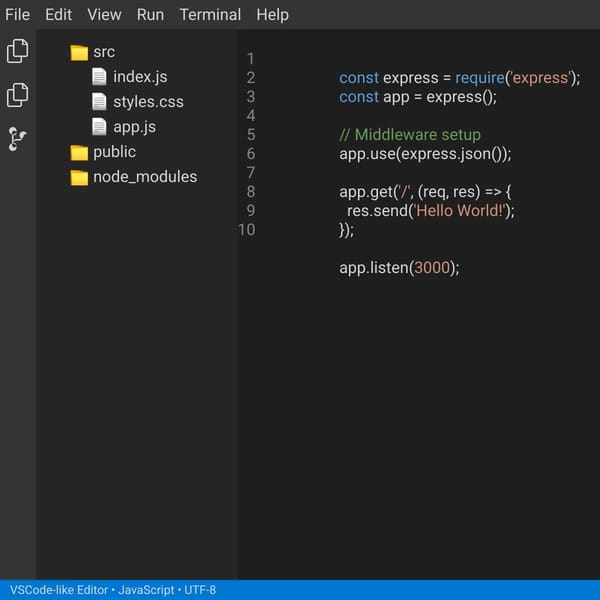Viewport: 600px width, 600px height.
Task: Click line number 9 in the gutter
Action: click(251, 210)
